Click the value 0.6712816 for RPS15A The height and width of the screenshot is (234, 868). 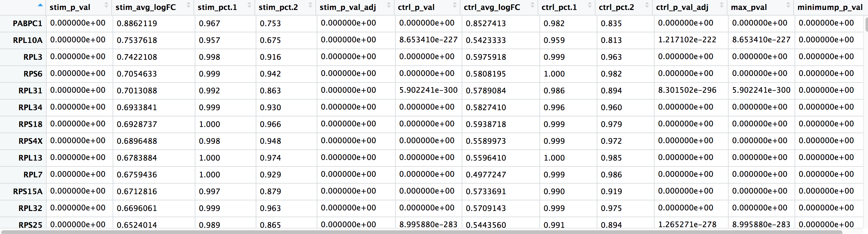pyautogui.click(x=137, y=191)
